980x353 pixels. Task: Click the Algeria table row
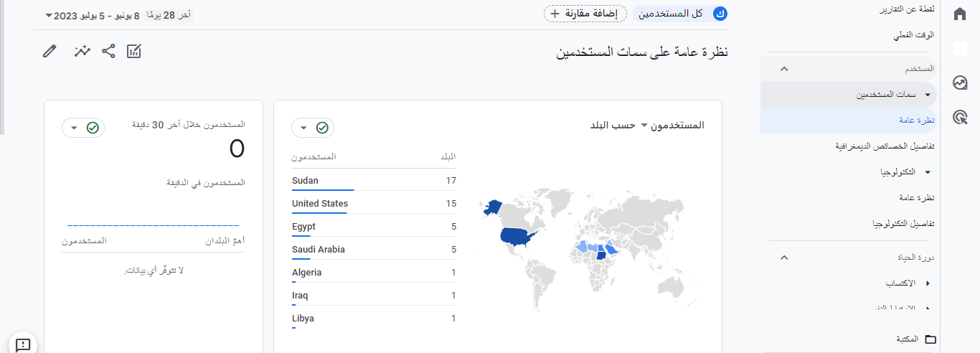[x=374, y=273]
